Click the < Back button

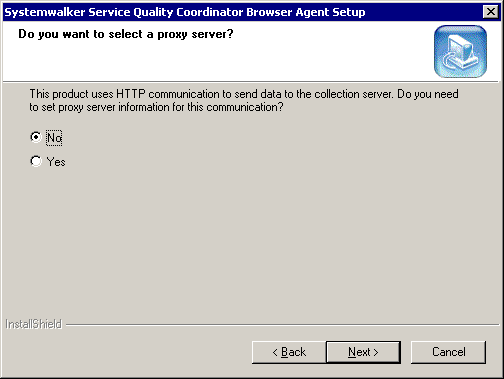tap(289, 352)
